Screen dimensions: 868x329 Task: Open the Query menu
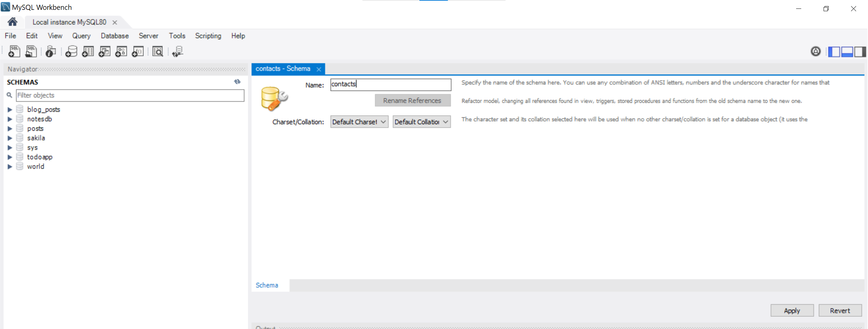(x=81, y=36)
